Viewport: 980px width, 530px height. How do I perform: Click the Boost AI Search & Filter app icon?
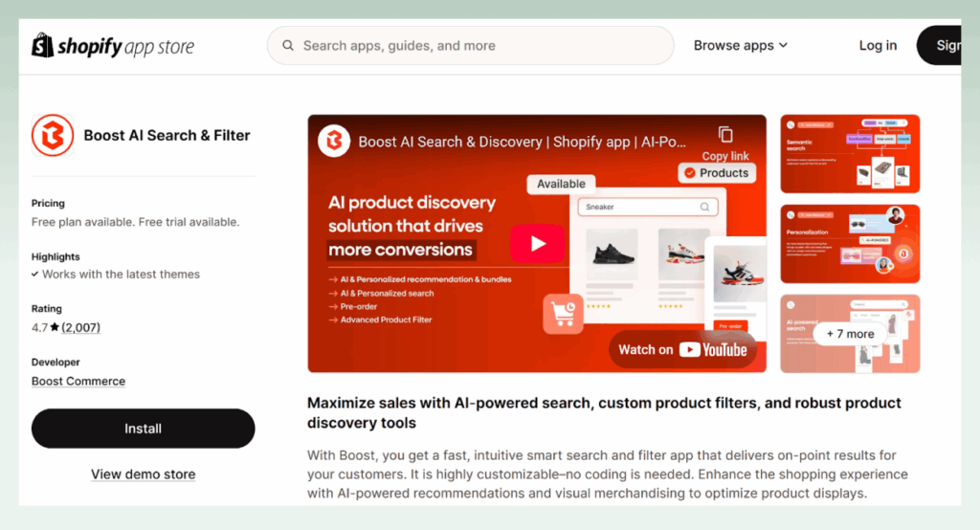pyautogui.click(x=53, y=135)
